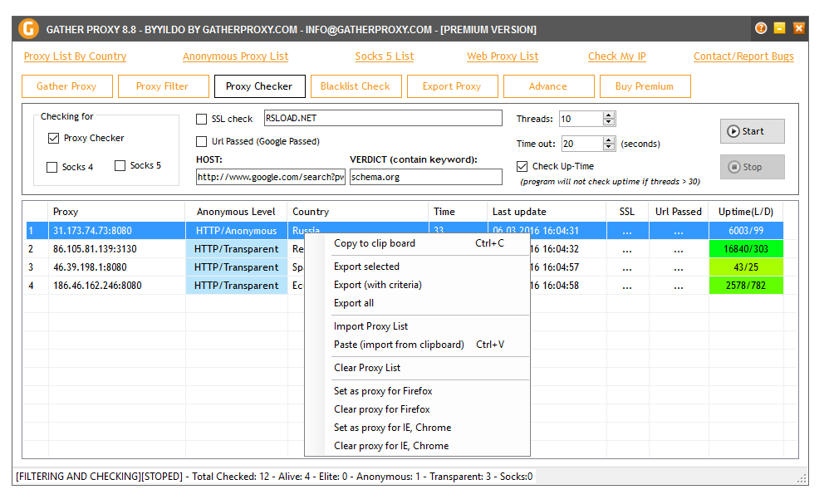This screenshot has height=504, width=829.
Task: Click the Gather Proxy orange G logo
Action: pos(28,28)
